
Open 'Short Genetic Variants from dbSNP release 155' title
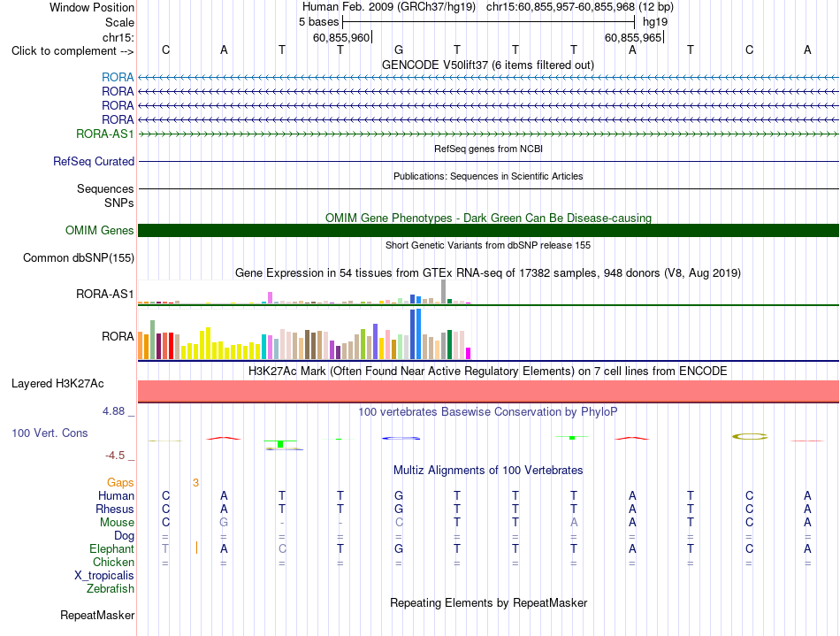click(x=488, y=245)
